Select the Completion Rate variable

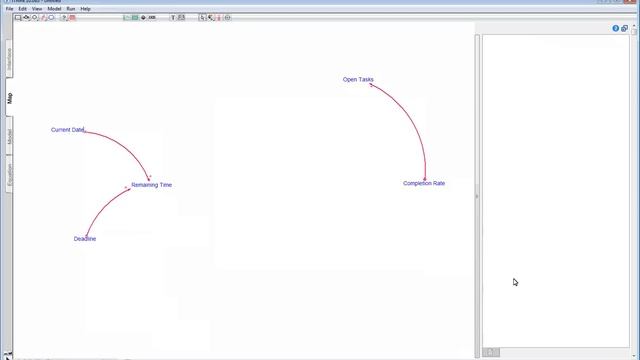point(424,183)
